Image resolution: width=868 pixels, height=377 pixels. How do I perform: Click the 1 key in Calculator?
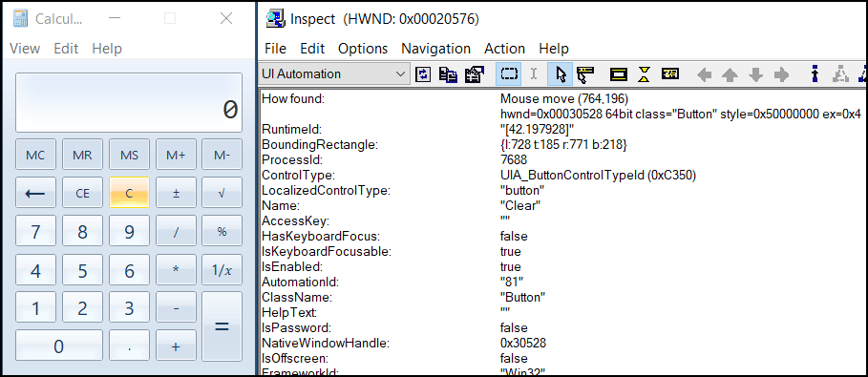[x=35, y=307]
